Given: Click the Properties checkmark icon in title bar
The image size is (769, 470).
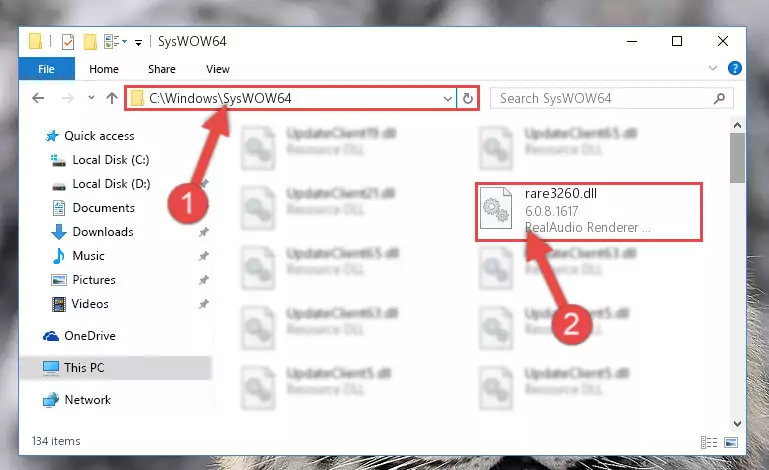Looking at the screenshot, I should click(68, 42).
